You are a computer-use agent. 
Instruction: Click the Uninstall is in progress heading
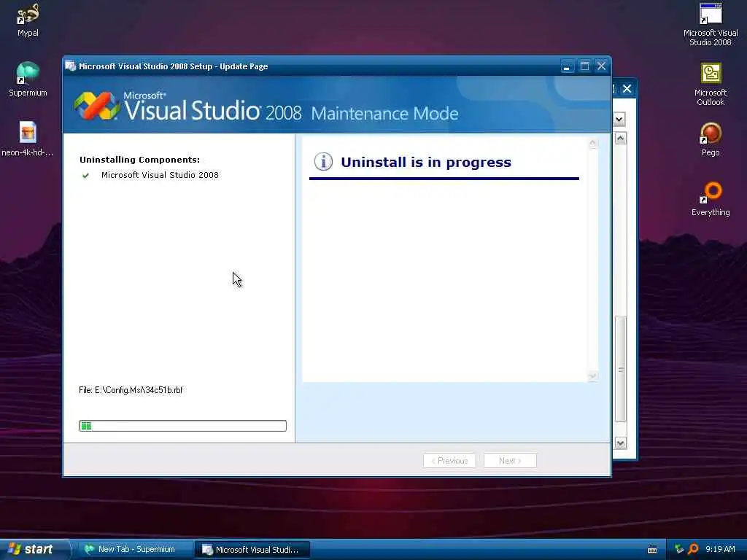point(426,163)
